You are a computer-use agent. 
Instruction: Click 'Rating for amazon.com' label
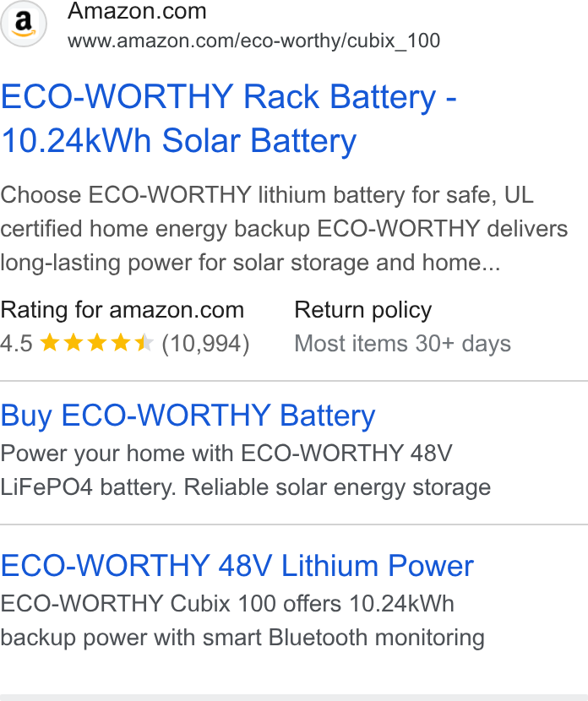point(122,310)
